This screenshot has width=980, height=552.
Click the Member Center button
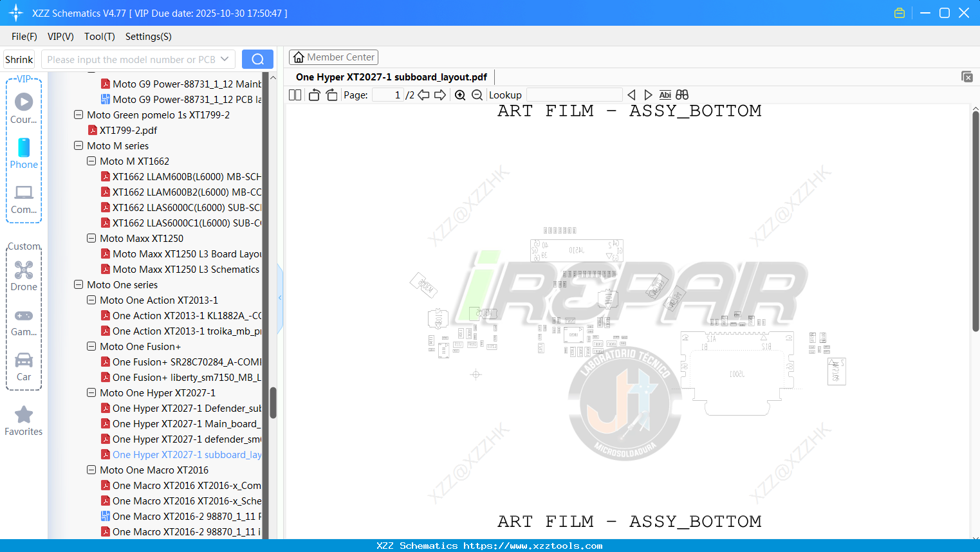[x=333, y=57]
